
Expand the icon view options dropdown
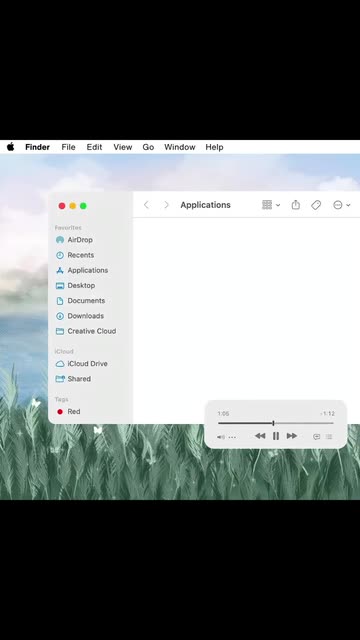tap(271, 205)
